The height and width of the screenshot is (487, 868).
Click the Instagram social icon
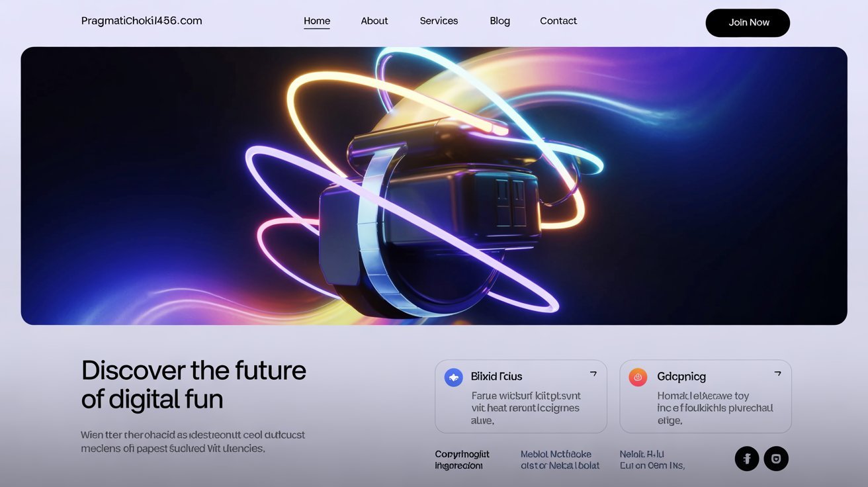(776, 459)
